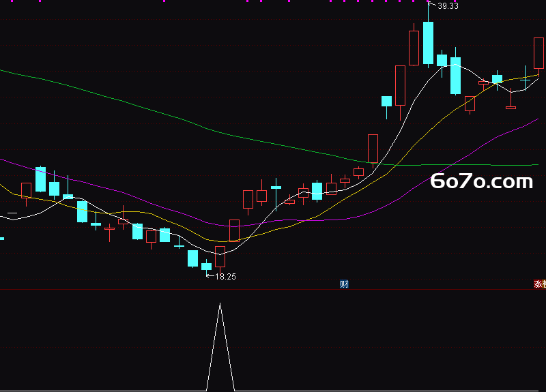The image size is (546, 392).
Task: Click the short white dash mark at far left
Action: (x=12, y=213)
